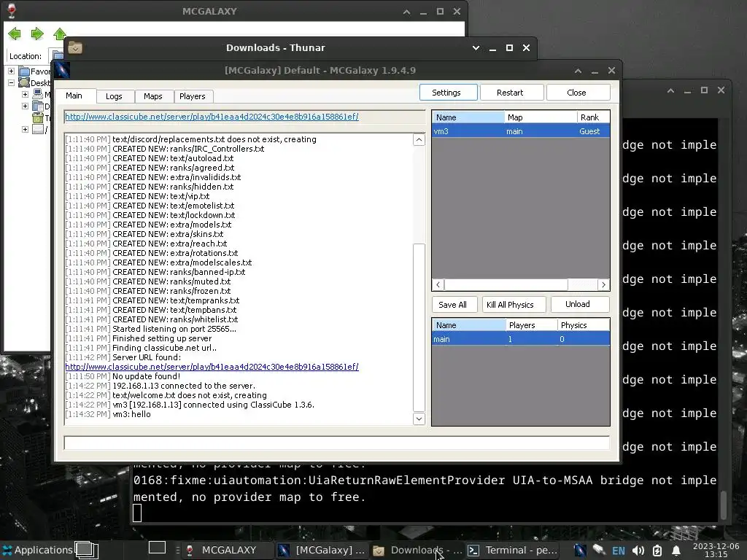The image size is (747, 560).
Task: Click the green back arrow in MCGALAXY file browser
Action: point(15,34)
